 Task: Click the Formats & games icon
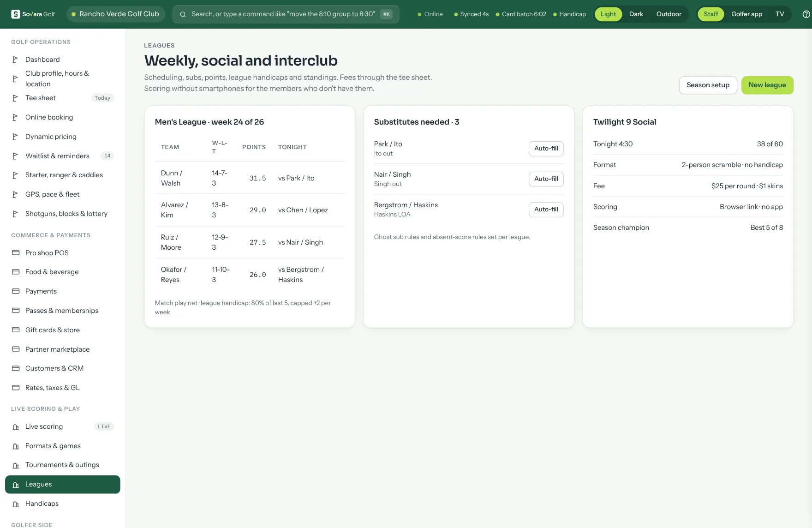tap(16, 446)
